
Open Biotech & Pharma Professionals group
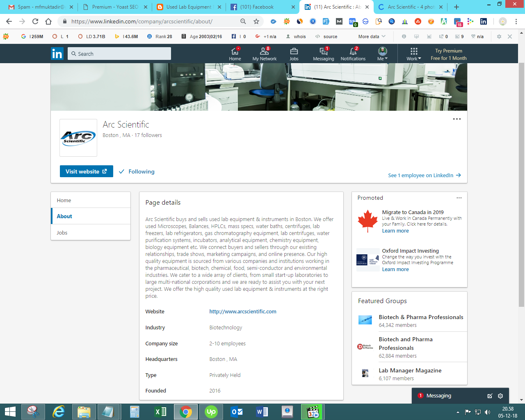421,317
